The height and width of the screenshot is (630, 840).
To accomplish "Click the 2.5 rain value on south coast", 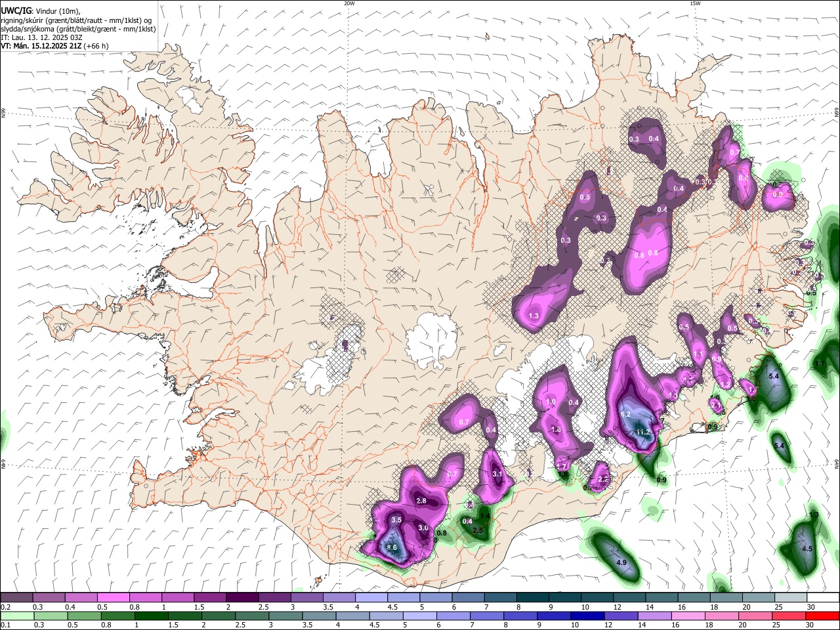I will click(478, 530).
